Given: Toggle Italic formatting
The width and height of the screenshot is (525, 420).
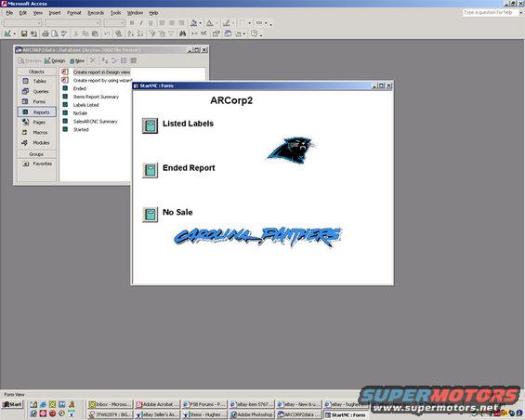Looking at the screenshot, I should point(141,23).
